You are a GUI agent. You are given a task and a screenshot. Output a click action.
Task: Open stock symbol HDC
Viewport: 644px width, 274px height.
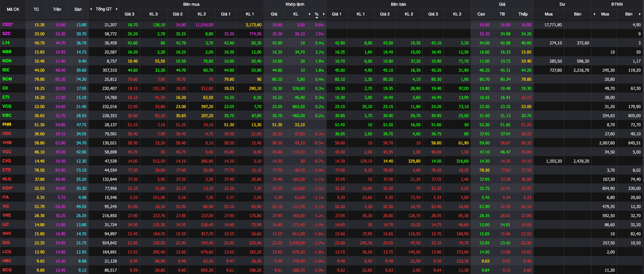[7, 134]
